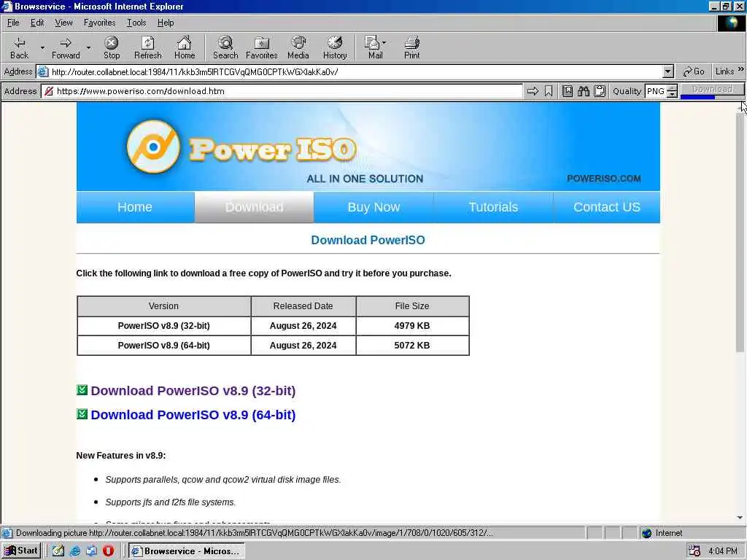Screen dimensions: 747x560
Task: Click the Forward toolbar button
Action: pos(66,47)
